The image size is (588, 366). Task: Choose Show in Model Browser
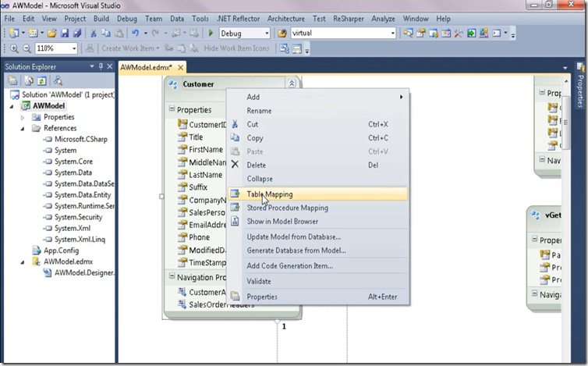[318, 222]
